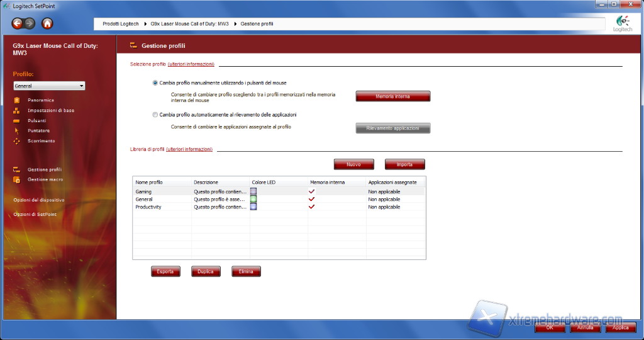Open Gestione macro in sidebar

45,179
